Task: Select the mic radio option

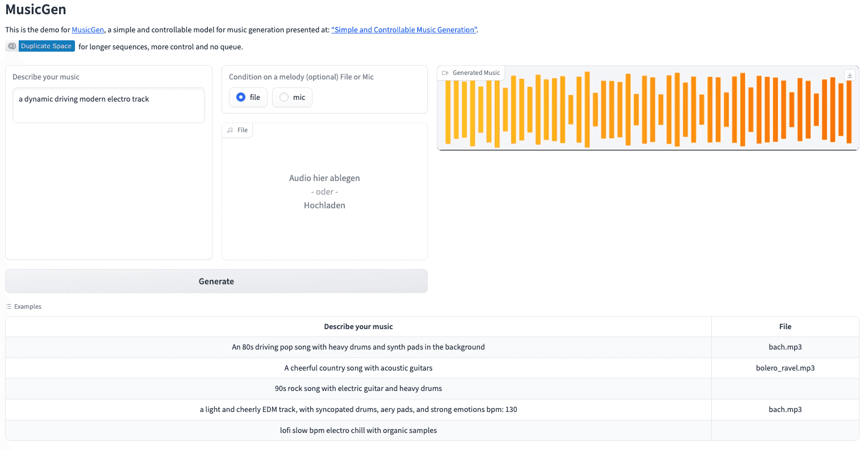Action: click(x=285, y=98)
